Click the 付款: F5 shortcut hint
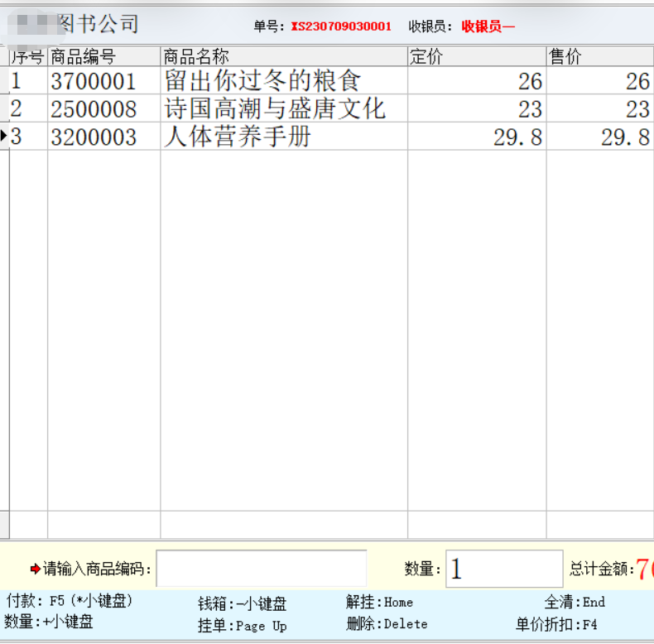654x644 pixels. pyautogui.click(x=70, y=601)
